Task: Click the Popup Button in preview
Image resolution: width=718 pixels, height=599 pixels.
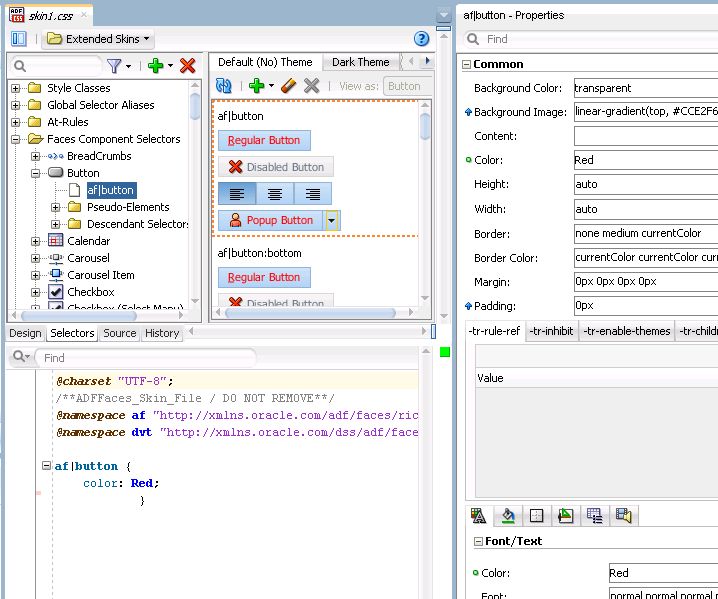Action: [x=271, y=220]
